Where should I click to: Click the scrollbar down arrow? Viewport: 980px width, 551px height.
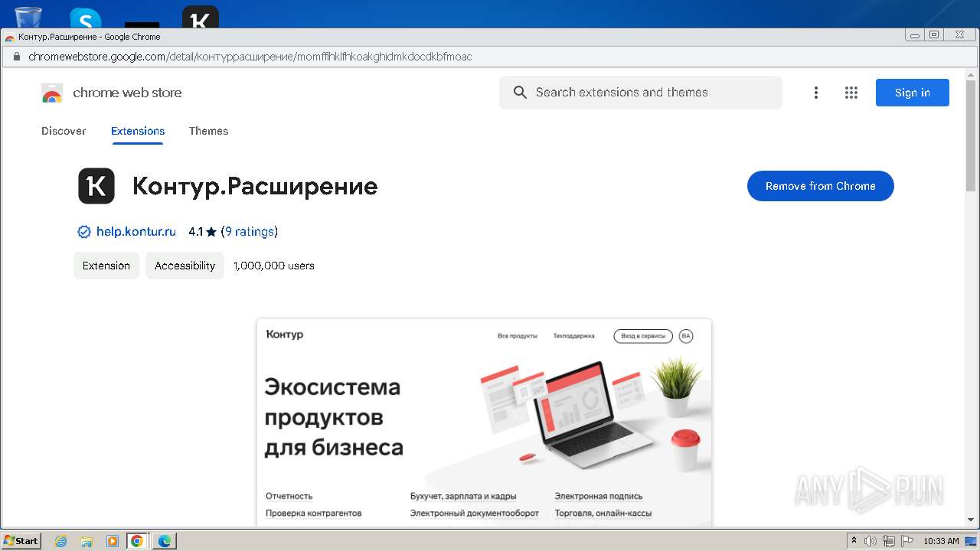(972, 522)
